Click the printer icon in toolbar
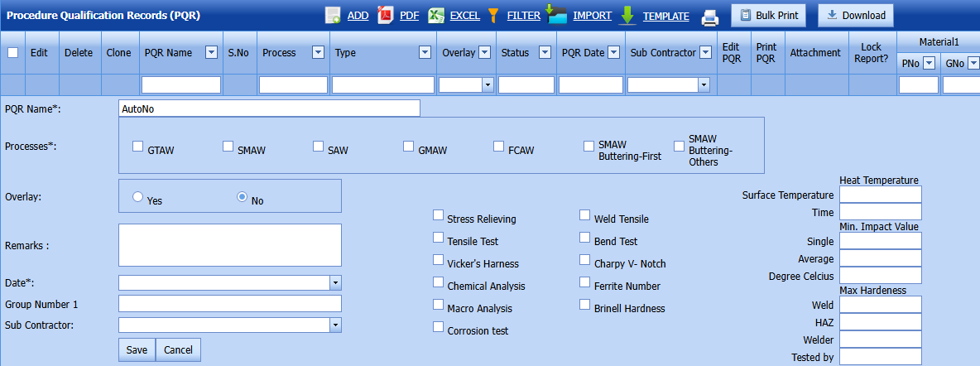980x366 pixels. tap(709, 16)
